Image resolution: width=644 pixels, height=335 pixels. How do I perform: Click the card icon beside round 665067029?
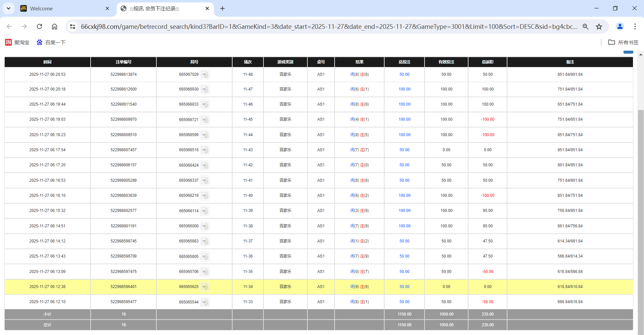[x=205, y=74]
